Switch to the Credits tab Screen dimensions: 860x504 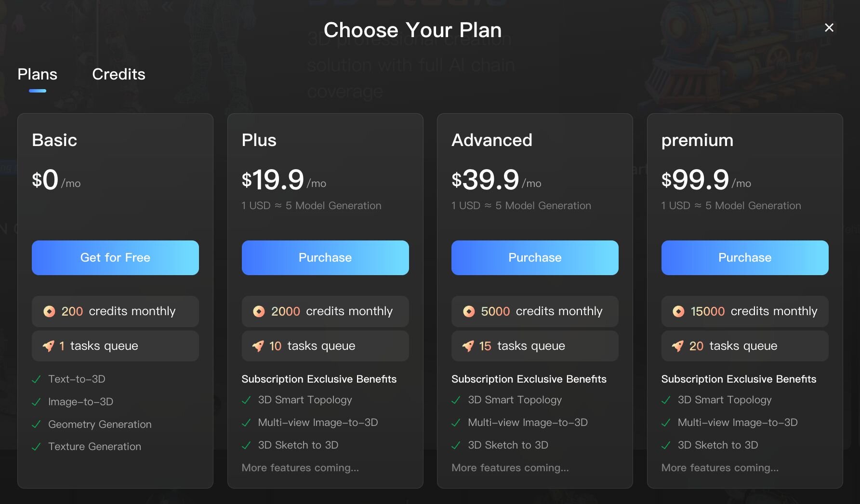click(119, 74)
